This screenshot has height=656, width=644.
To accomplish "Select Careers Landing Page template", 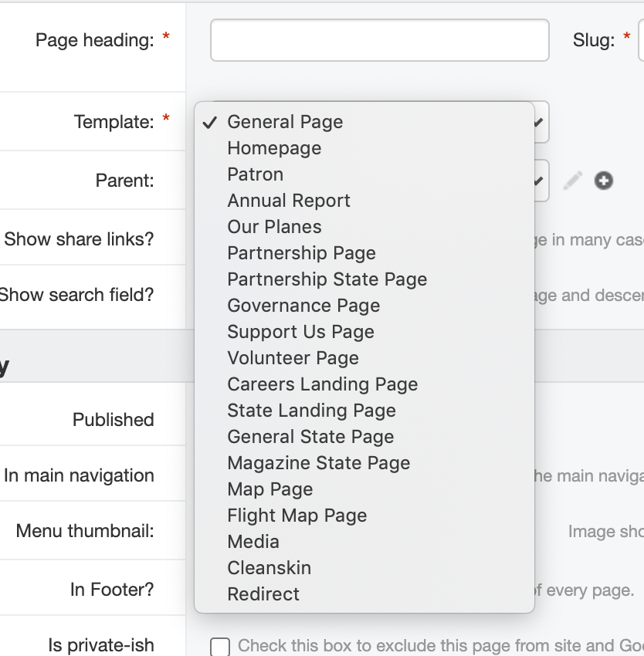I will click(322, 384).
